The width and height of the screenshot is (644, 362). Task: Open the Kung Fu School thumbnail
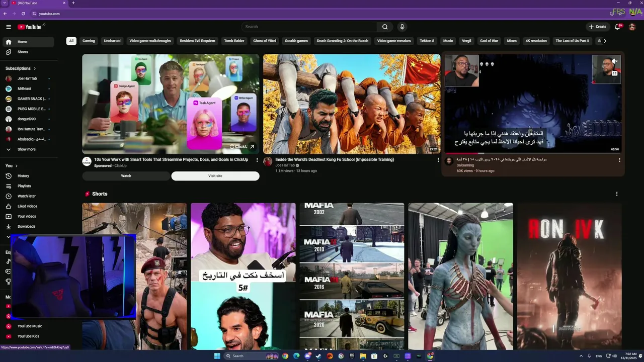click(x=352, y=104)
